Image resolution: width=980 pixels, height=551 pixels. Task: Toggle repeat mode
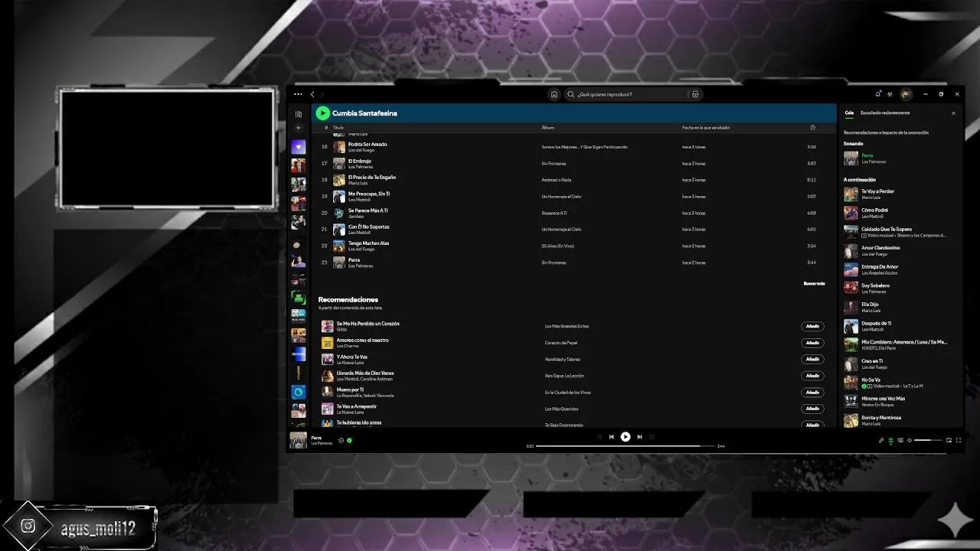point(652,436)
